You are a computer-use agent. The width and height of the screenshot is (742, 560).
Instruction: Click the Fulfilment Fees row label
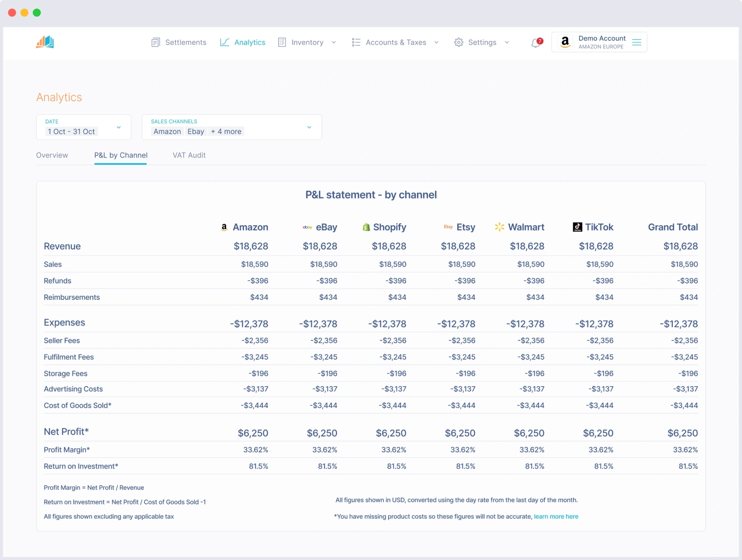(68, 357)
